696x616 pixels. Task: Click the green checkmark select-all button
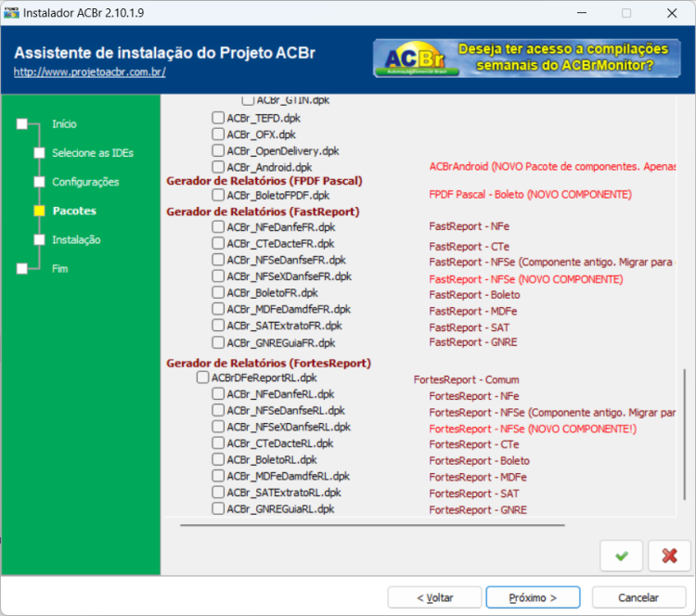622,556
